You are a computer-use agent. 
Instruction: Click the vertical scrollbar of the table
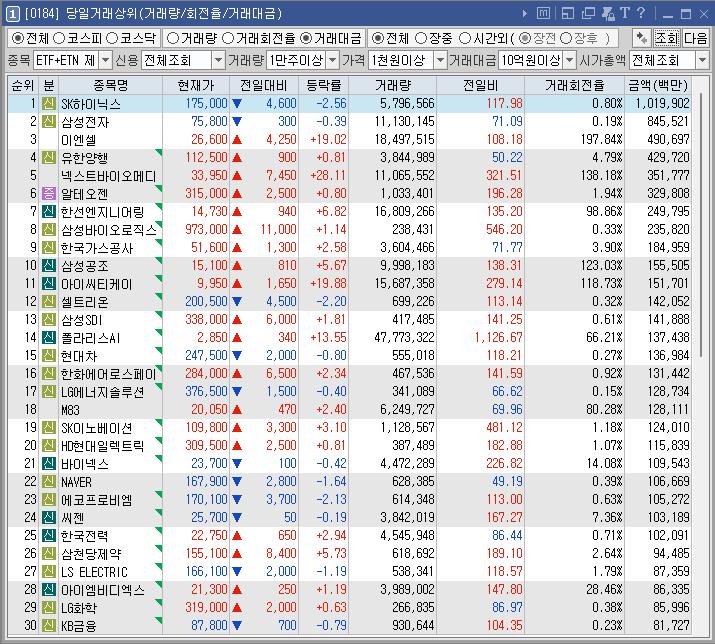(x=701, y=223)
